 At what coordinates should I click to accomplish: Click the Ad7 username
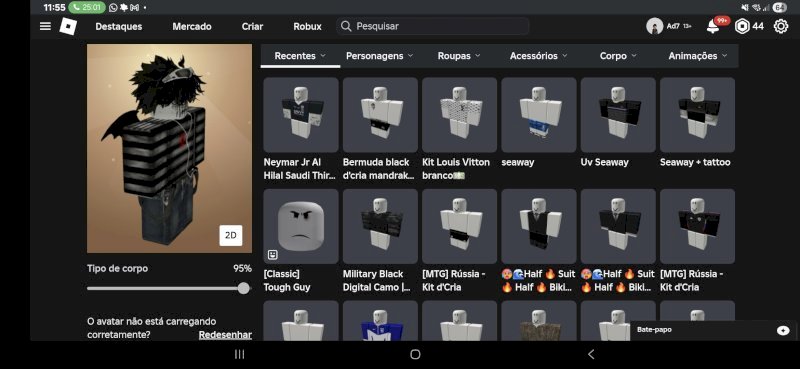point(673,26)
